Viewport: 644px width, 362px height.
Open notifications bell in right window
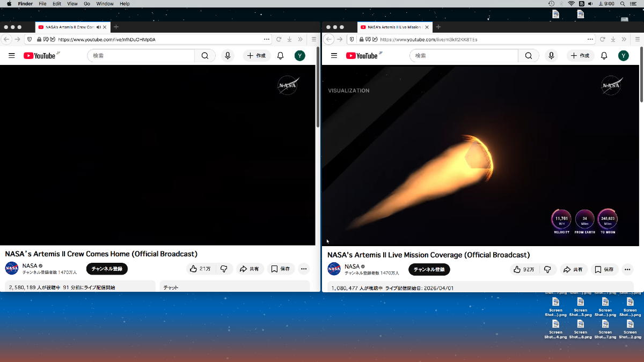click(604, 56)
